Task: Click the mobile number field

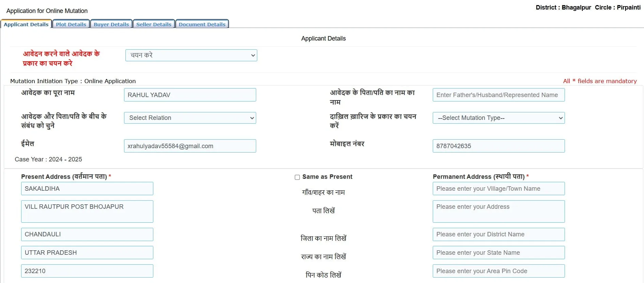Action: point(499,146)
